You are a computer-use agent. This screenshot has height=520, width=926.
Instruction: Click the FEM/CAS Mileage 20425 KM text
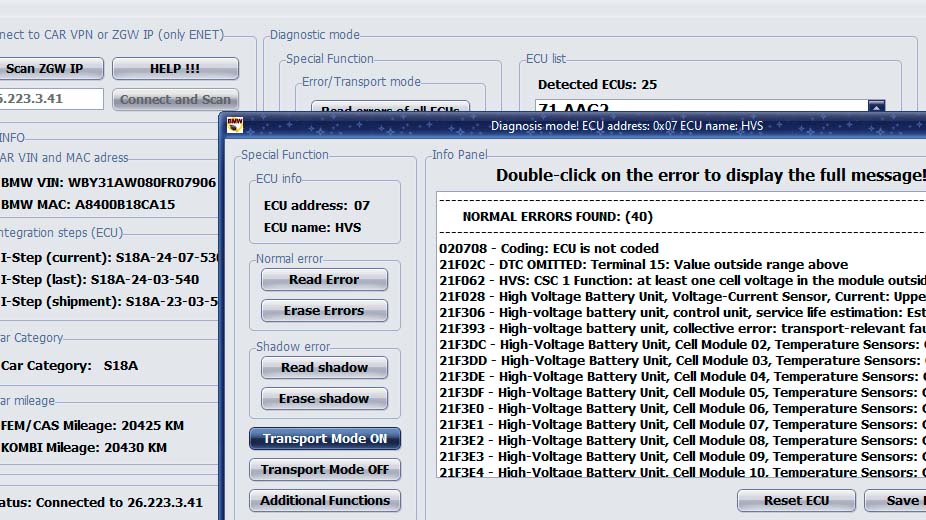92,425
